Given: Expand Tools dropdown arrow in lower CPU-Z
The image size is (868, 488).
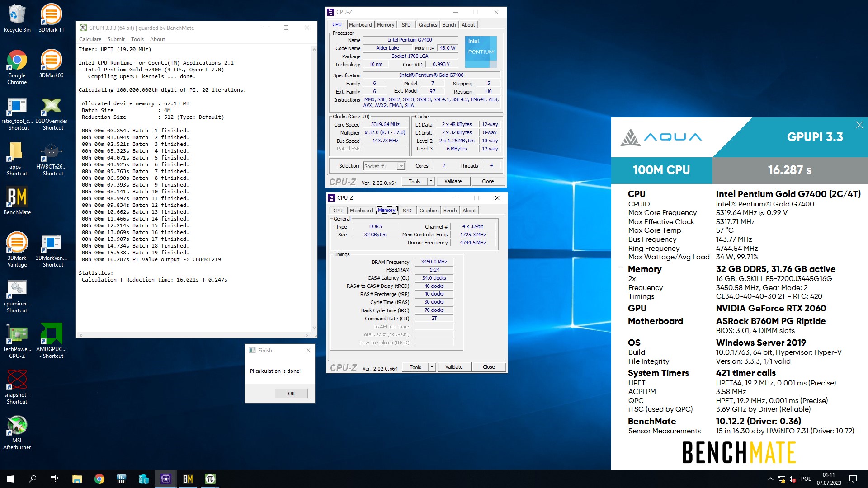Looking at the screenshot, I should (432, 367).
